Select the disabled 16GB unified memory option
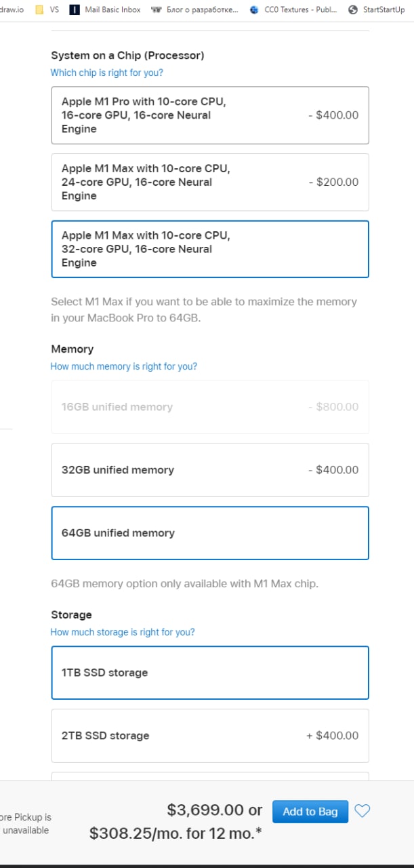 pos(210,407)
